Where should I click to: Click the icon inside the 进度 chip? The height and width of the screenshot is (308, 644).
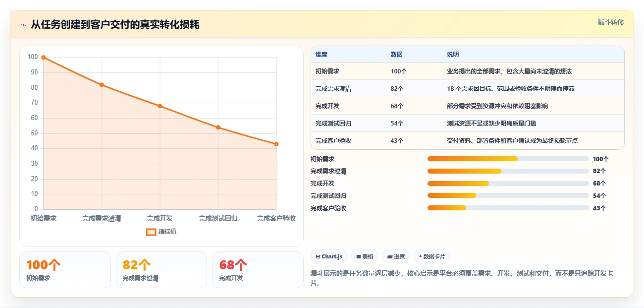tap(390, 257)
